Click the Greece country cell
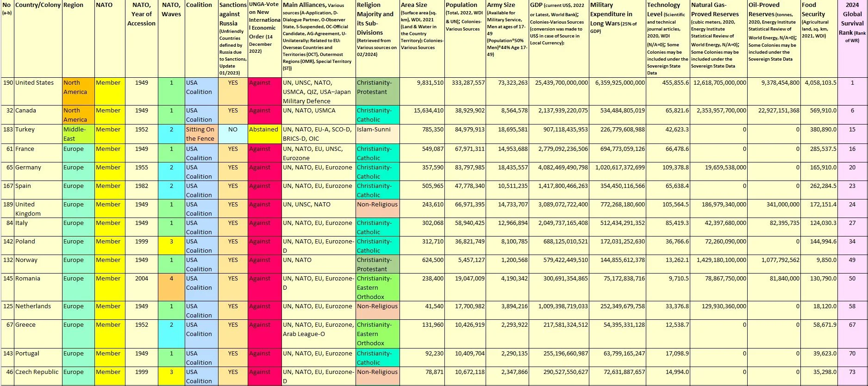The image size is (868, 386). tap(38, 334)
